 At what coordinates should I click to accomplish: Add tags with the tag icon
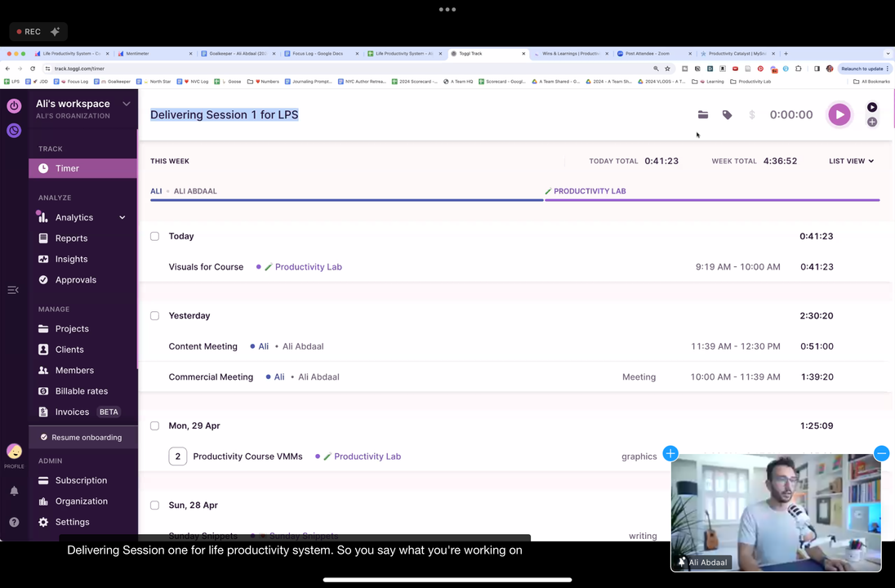[727, 115]
